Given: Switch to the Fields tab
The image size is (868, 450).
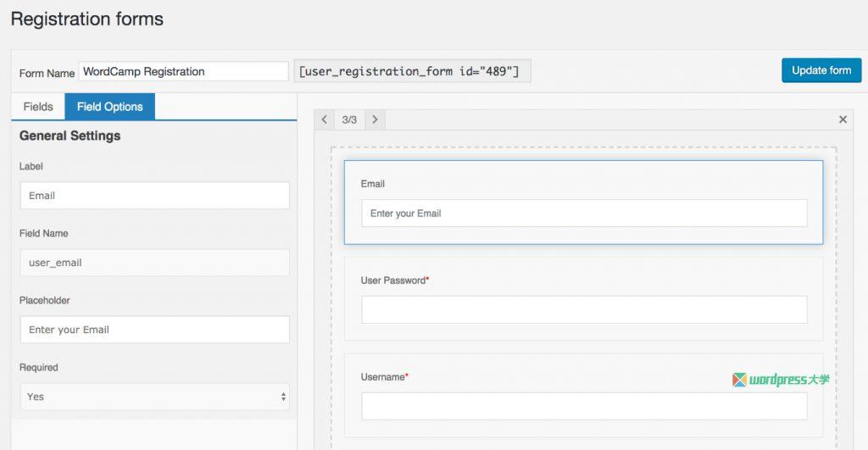Looking at the screenshot, I should 38,107.
